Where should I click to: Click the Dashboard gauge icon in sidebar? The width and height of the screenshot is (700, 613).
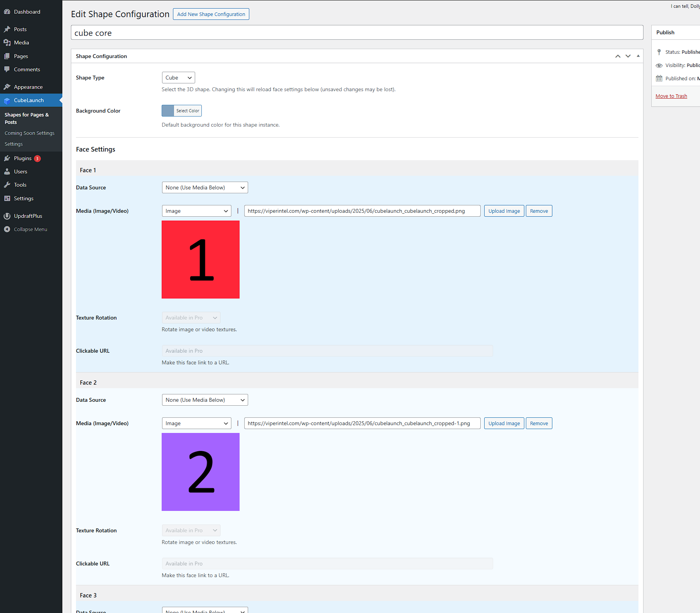pos(7,12)
